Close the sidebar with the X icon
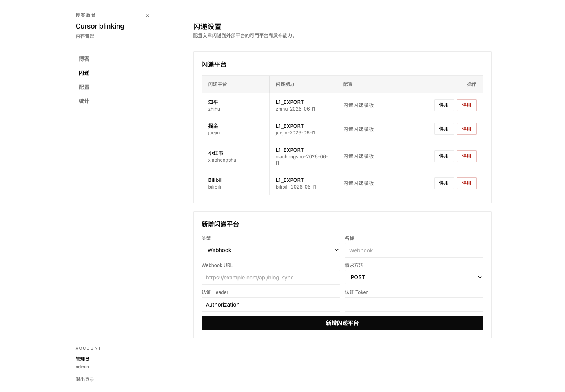The height and width of the screenshot is (392, 565). 148,16
